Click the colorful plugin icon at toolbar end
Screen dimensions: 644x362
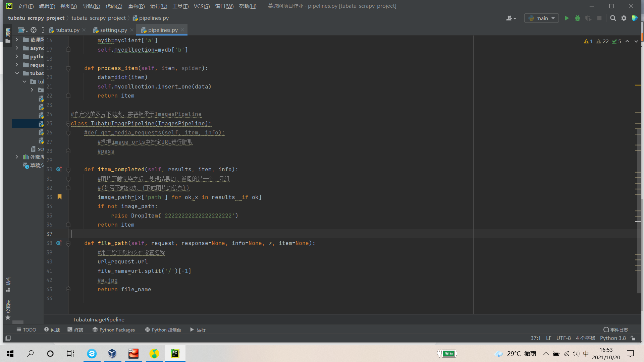(x=635, y=18)
